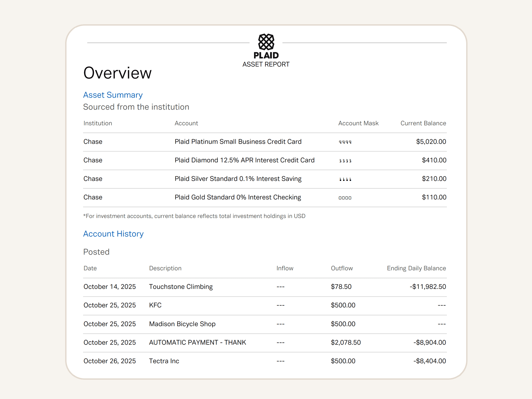The image size is (532, 399).
Task: Open the Asset Summary section link
Action: coord(113,95)
